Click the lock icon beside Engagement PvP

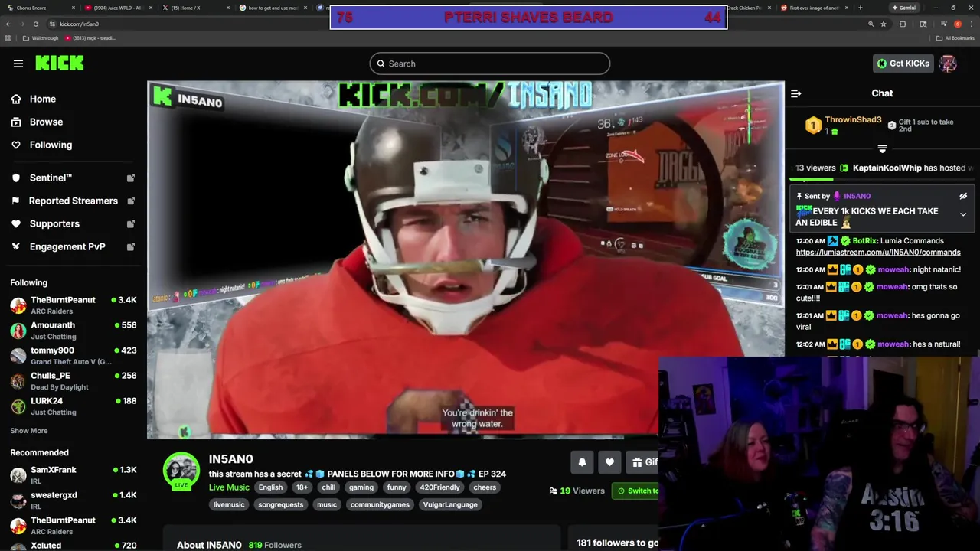pyautogui.click(x=130, y=246)
